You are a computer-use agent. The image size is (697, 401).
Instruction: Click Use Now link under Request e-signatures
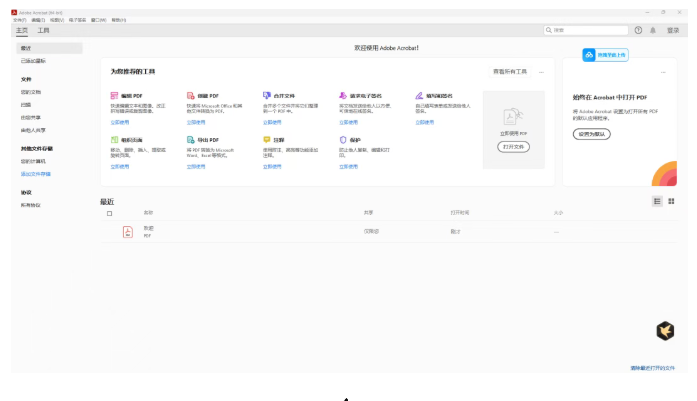click(348, 122)
